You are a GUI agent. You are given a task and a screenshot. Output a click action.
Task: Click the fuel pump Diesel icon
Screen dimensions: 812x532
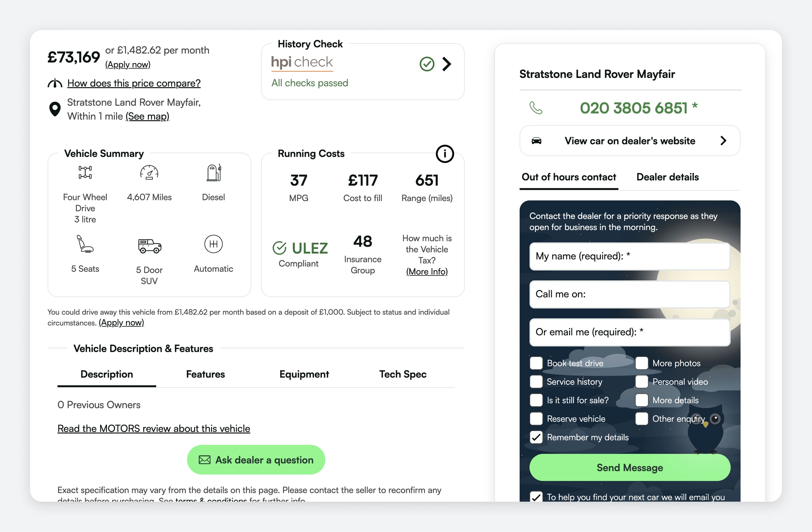pos(214,173)
